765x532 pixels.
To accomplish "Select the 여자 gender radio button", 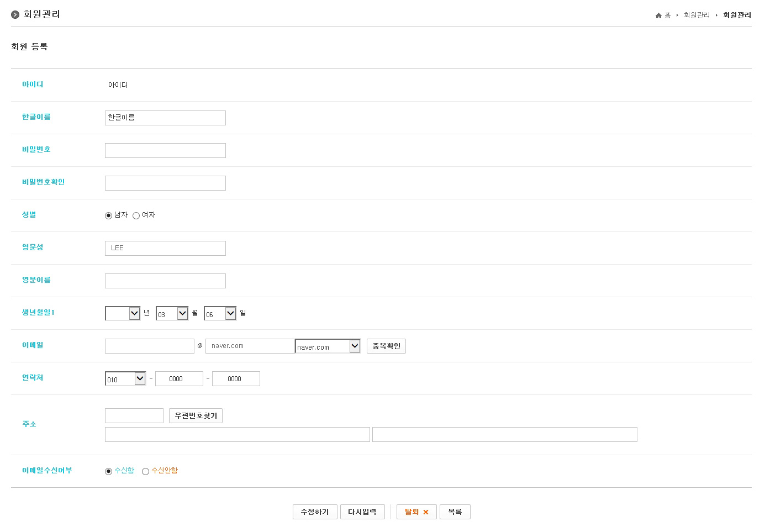I will tap(136, 215).
